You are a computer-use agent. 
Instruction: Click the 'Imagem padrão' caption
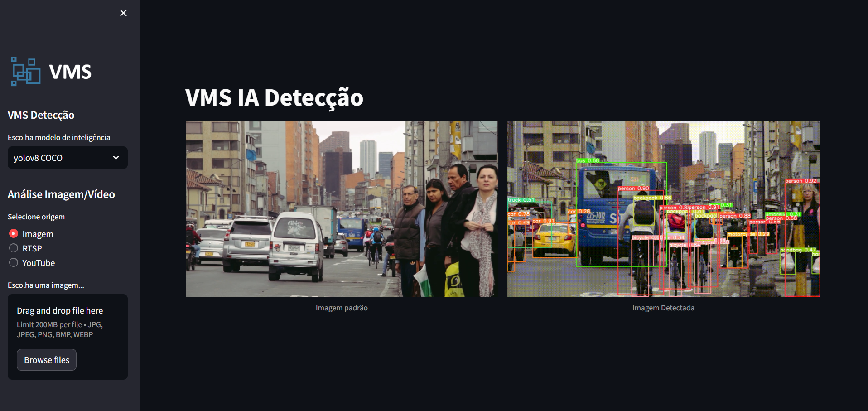click(342, 308)
